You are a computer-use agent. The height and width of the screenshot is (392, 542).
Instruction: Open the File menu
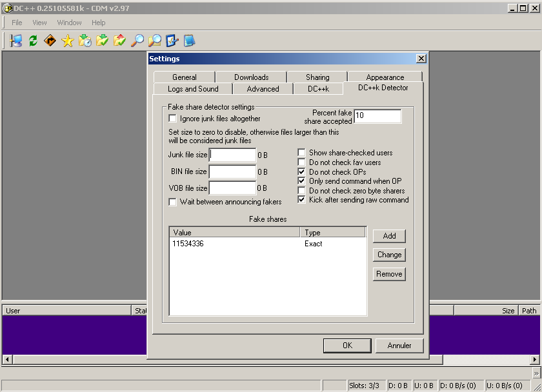point(17,23)
